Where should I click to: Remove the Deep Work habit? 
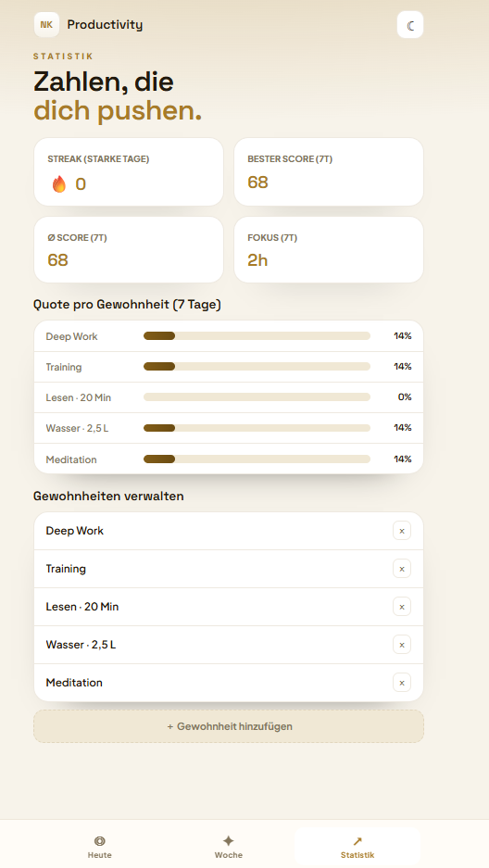(x=402, y=531)
